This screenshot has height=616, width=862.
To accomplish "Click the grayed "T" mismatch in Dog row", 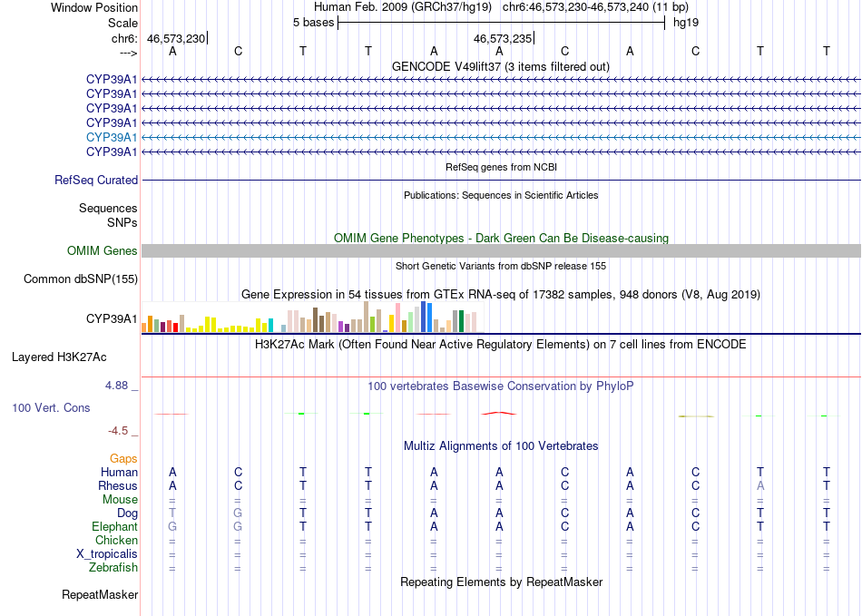I will 172,513.
